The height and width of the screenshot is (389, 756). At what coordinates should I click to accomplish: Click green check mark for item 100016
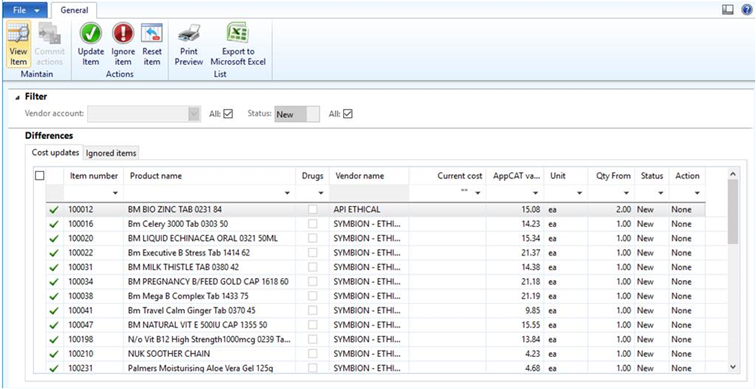click(x=54, y=225)
